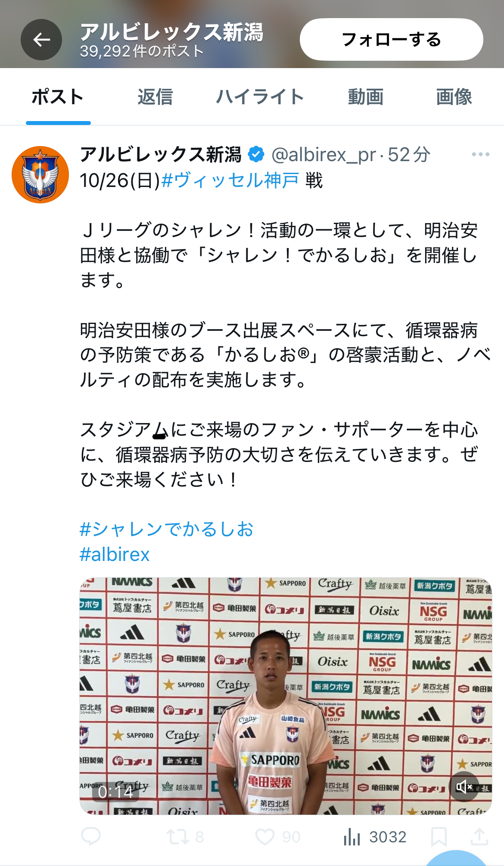Open the Albirex Niigata profile avatar

coord(40,174)
